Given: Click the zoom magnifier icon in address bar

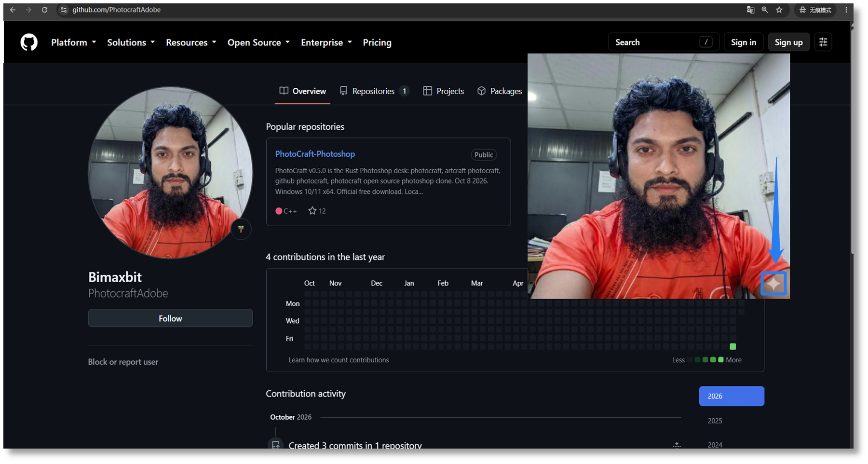Looking at the screenshot, I should (765, 10).
